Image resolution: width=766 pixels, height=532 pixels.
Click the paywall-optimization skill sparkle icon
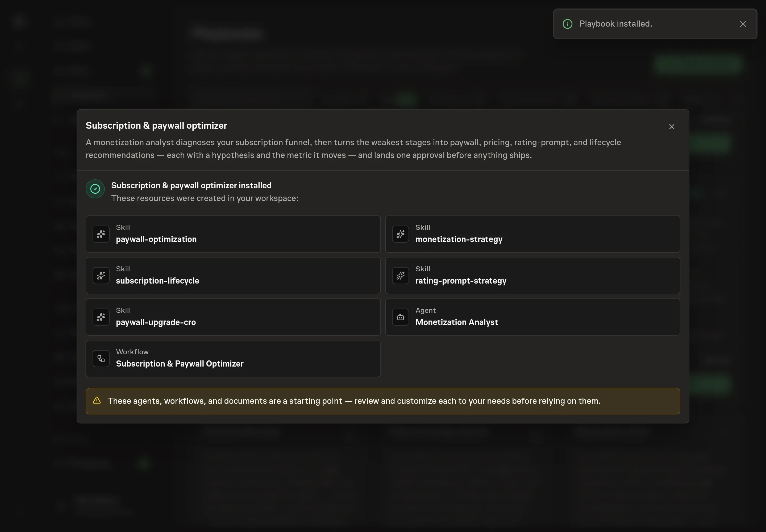click(x=101, y=234)
